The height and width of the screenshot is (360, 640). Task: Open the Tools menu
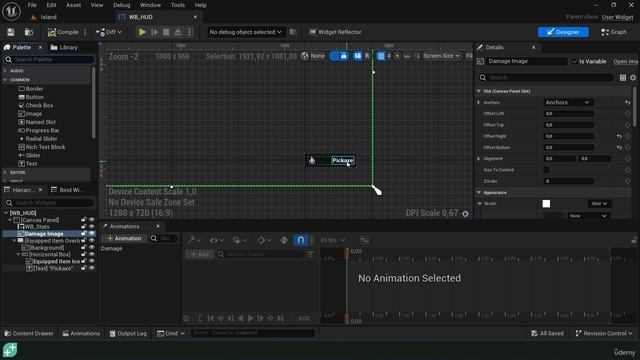[x=178, y=5]
